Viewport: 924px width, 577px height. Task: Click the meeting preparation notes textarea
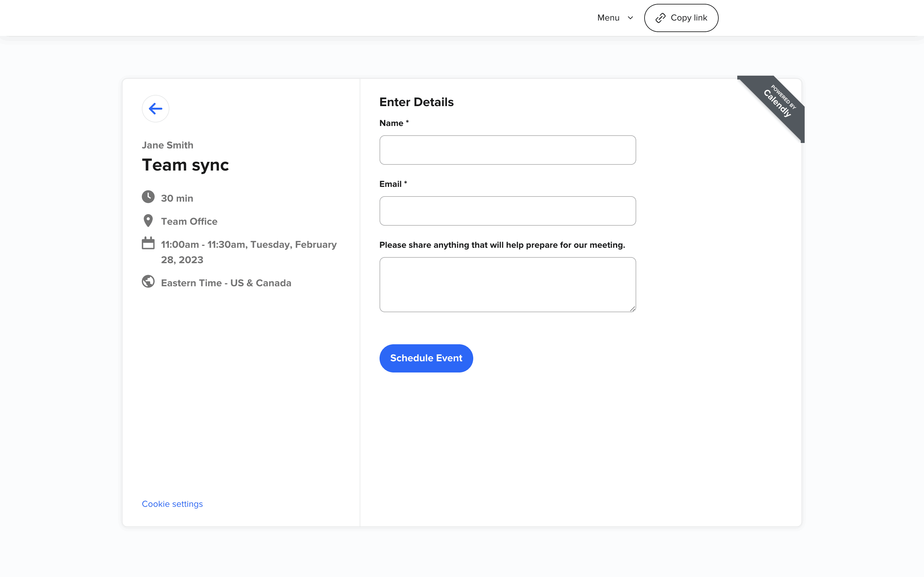click(508, 284)
